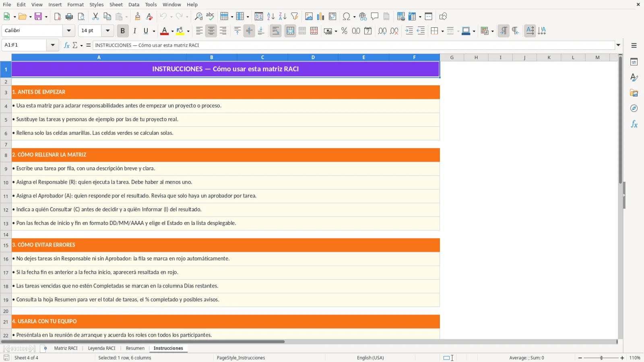Click the Cut scissors icon

pos(95,16)
